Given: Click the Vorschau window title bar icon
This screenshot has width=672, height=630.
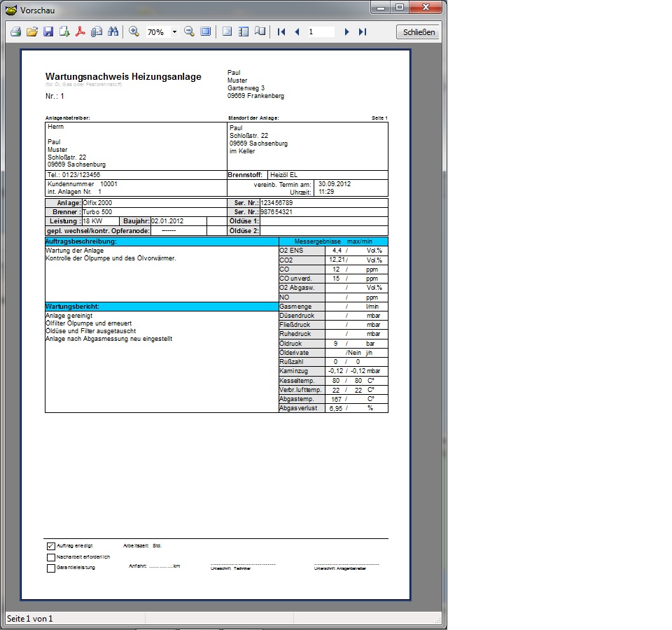Looking at the screenshot, I should pyautogui.click(x=12, y=10).
